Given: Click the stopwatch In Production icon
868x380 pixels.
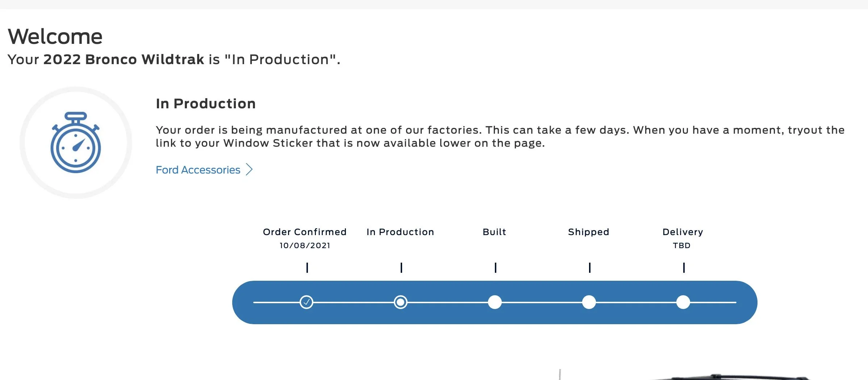Looking at the screenshot, I should (x=76, y=142).
